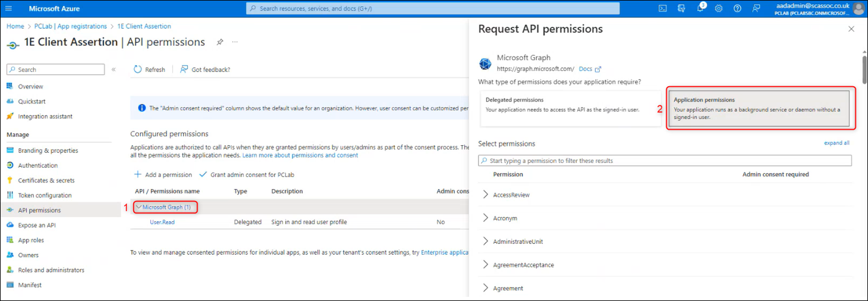Open the portal hamburger menu
The height and width of the screenshot is (301, 868).
[x=8, y=8]
